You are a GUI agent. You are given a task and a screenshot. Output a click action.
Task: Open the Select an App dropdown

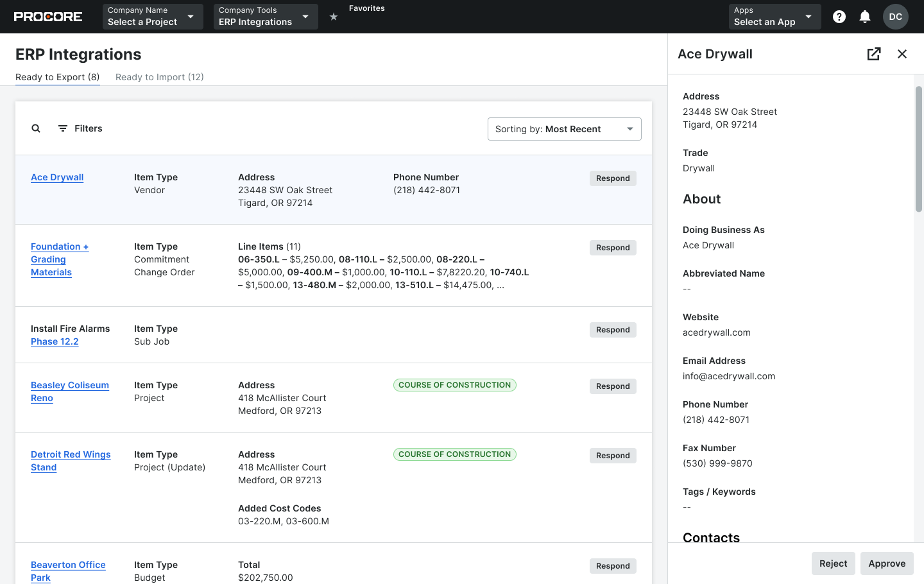(775, 17)
